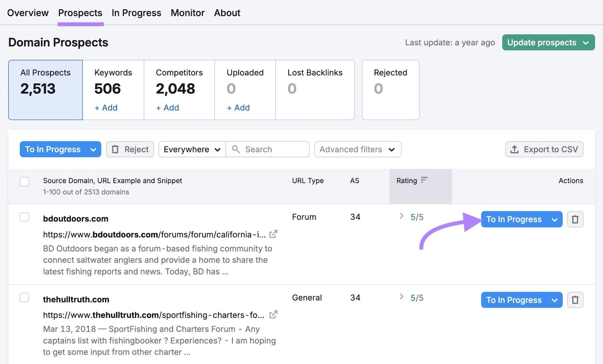
Task: Click the Export to CSV upload icon
Action: click(515, 149)
